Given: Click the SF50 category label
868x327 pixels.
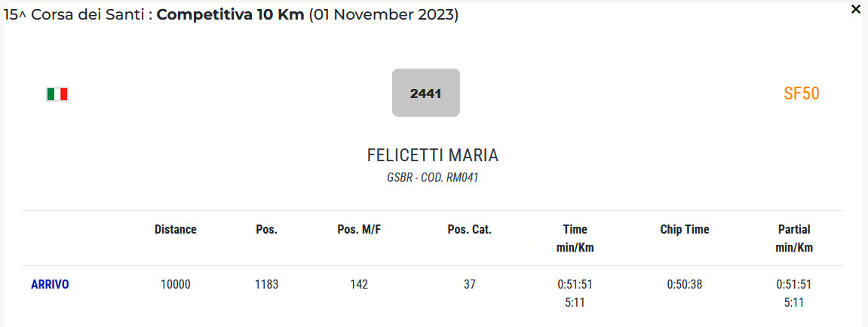Looking at the screenshot, I should pyautogui.click(x=801, y=93).
